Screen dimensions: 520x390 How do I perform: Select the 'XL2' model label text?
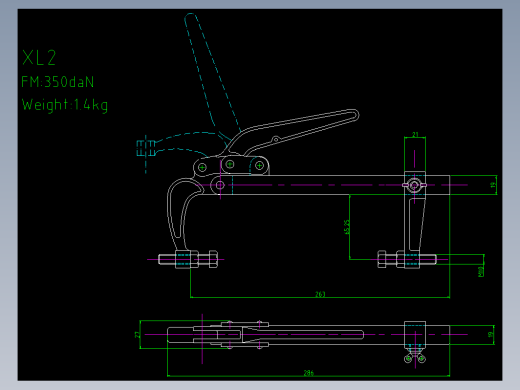tap(39, 57)
